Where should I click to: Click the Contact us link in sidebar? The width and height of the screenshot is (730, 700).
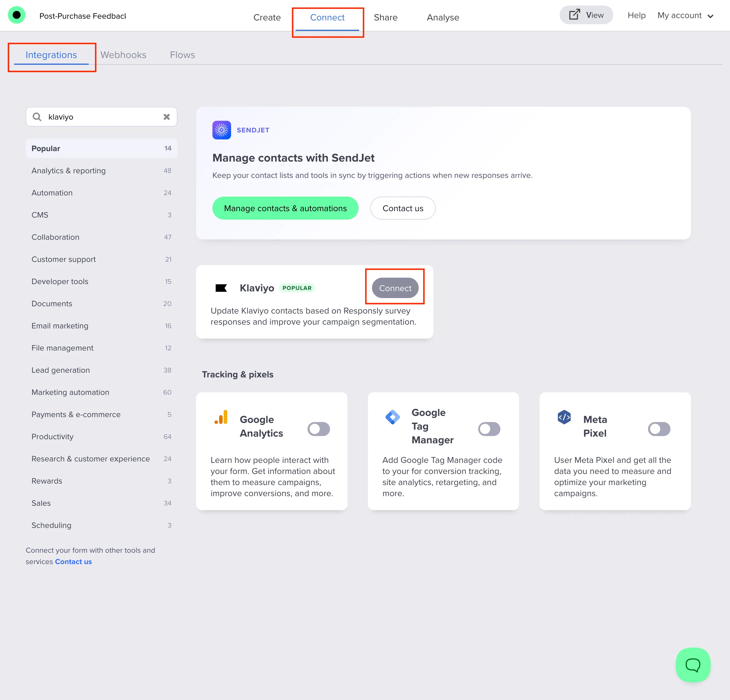coord(73,561)
